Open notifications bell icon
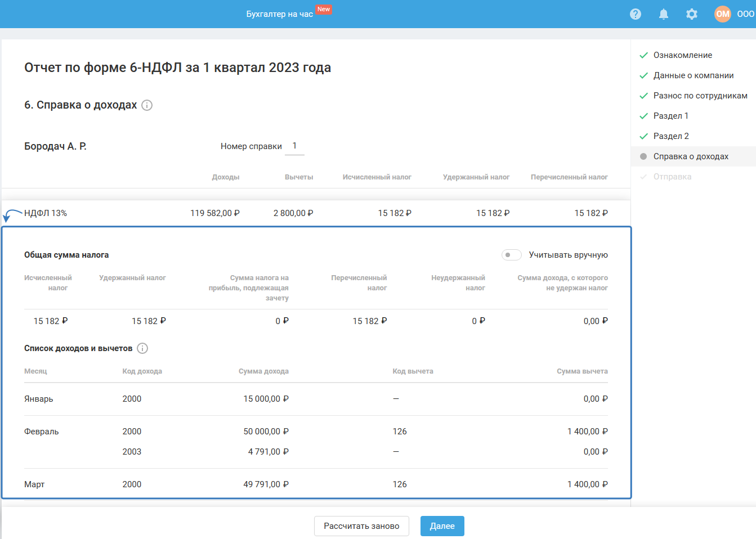The height and width of the screenshot is (539, 756). coord(664,14)
